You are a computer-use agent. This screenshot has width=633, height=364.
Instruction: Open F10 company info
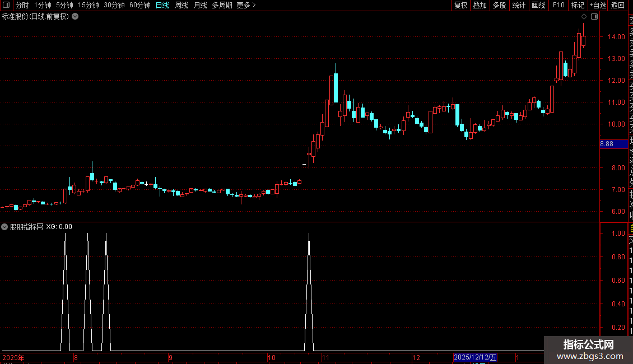558,5
